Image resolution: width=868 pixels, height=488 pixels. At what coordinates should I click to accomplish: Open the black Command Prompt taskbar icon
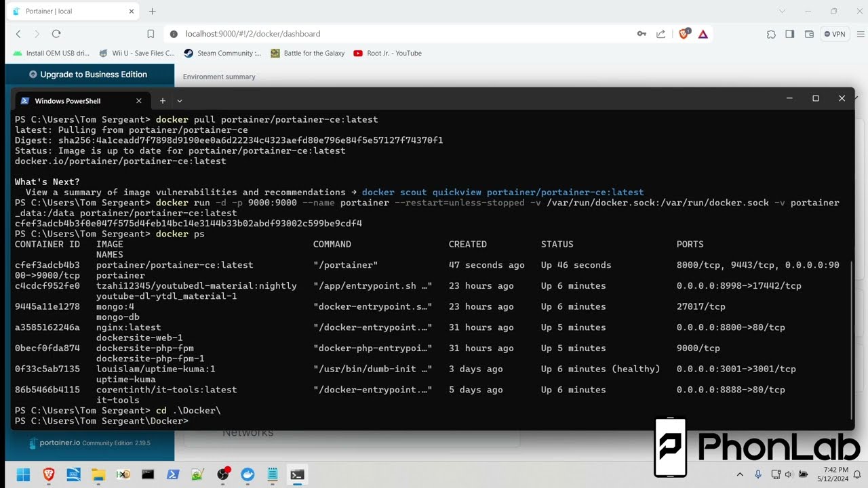pos(148,474)
